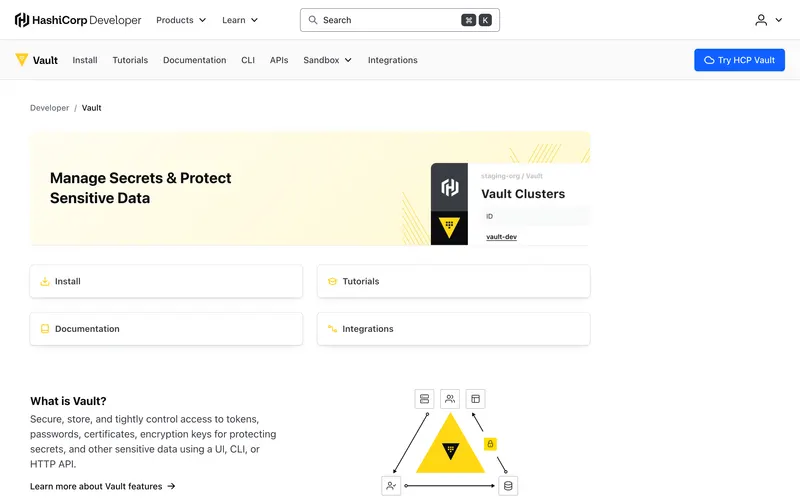The width and height of the screenshot is (800, 500).
Task: Open the user account icon
Action: point(761,20)
